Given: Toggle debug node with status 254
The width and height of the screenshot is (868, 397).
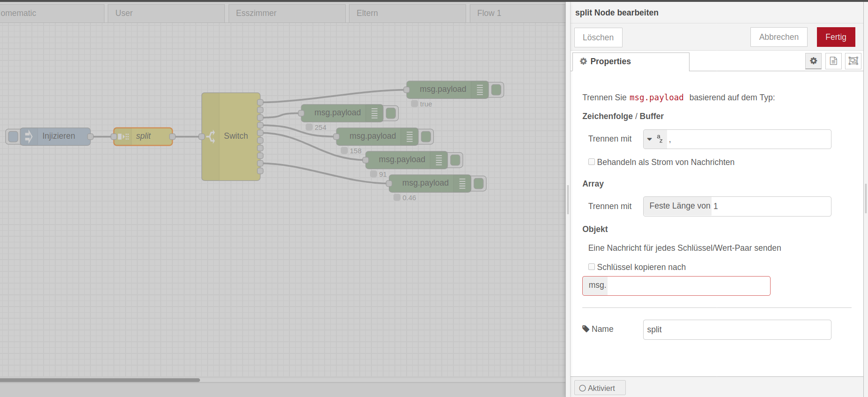Looking at the screenshot, I should pos(391,113).
